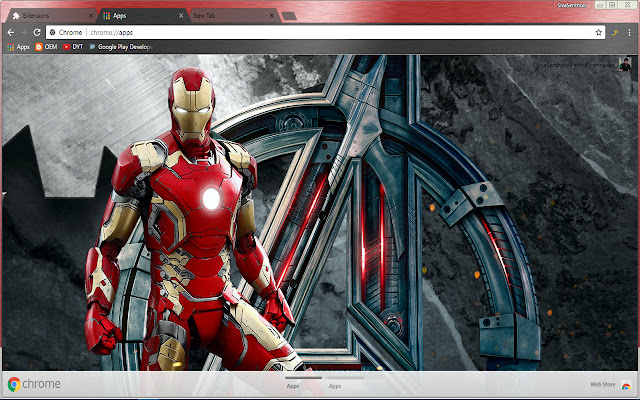The width and height of the screenshot is (640, 400).
Task: Open Chrome's three-dot menu
Action: pyautogui.click(x=629, y=33)
